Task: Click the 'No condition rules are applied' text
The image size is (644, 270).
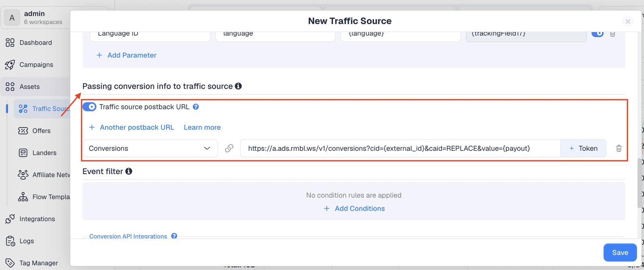Action: pyautogui.click(x=353, y=195)
